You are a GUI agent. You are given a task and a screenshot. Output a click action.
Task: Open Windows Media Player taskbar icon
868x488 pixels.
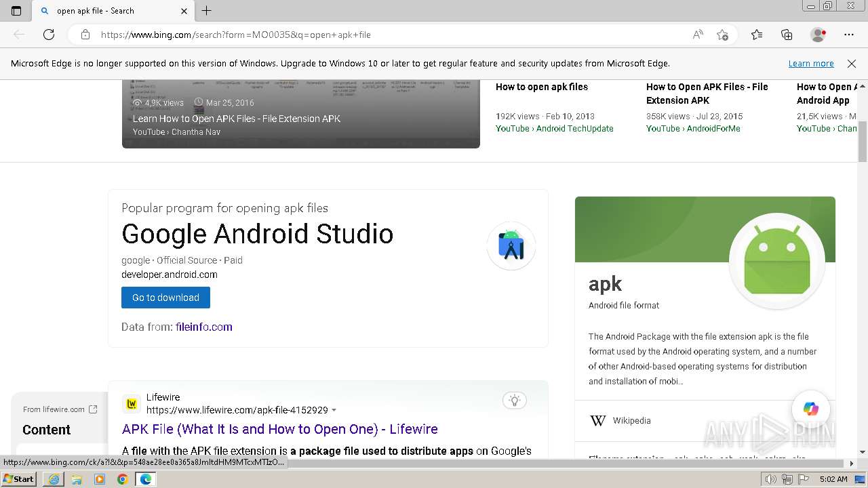point(100,479)
